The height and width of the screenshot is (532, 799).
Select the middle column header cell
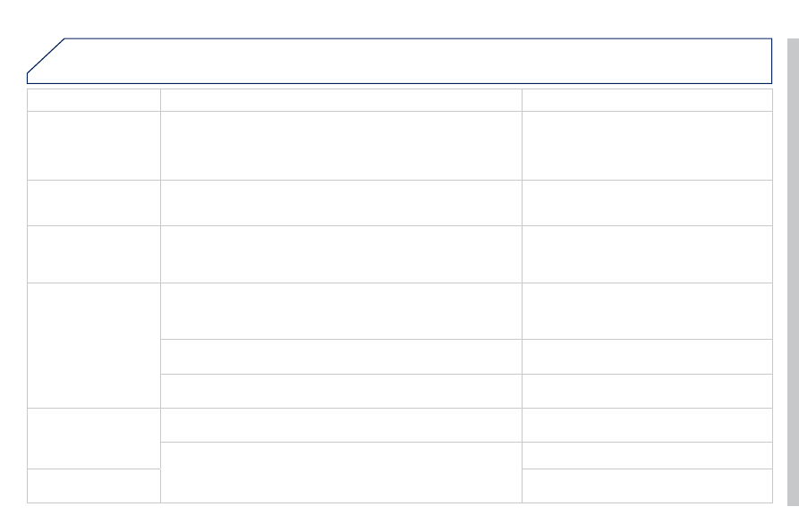click(x=341, y=100)
